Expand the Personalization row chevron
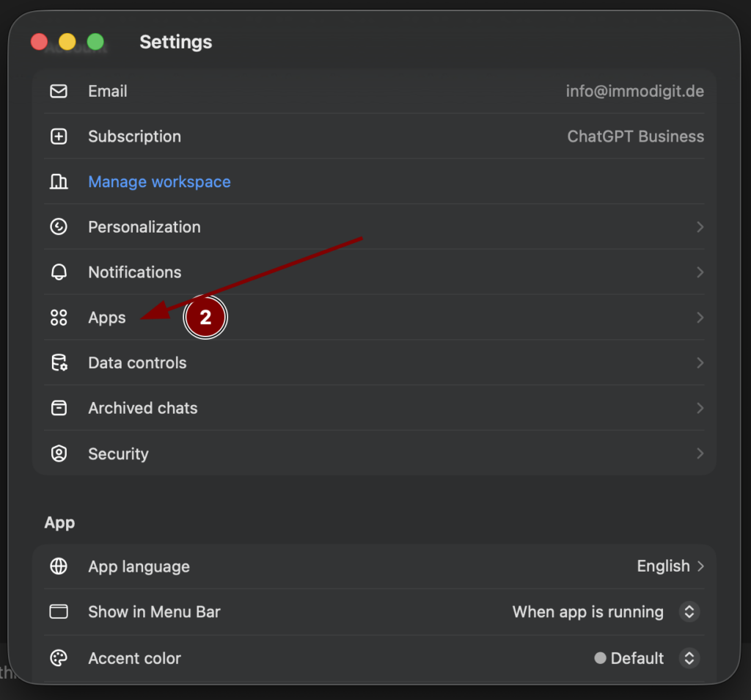Viewport: 751px width, 700px height. click(x=700, y=227)
